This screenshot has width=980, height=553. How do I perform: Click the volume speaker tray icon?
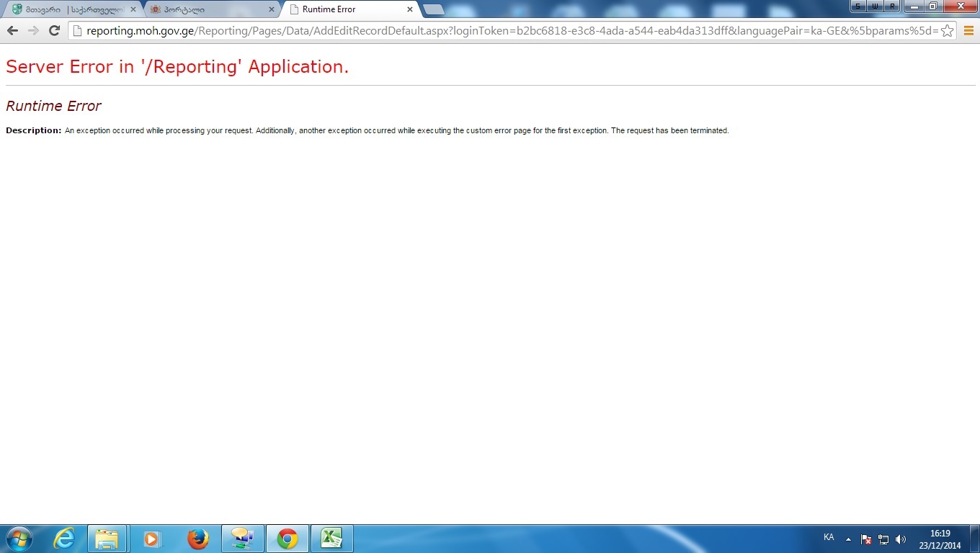pyautogui.click(x=901, y=539)
